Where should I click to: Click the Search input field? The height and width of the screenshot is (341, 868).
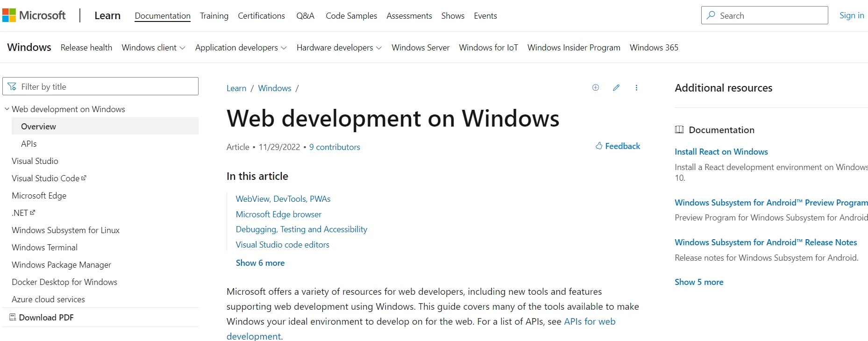[x=764, y=15]
